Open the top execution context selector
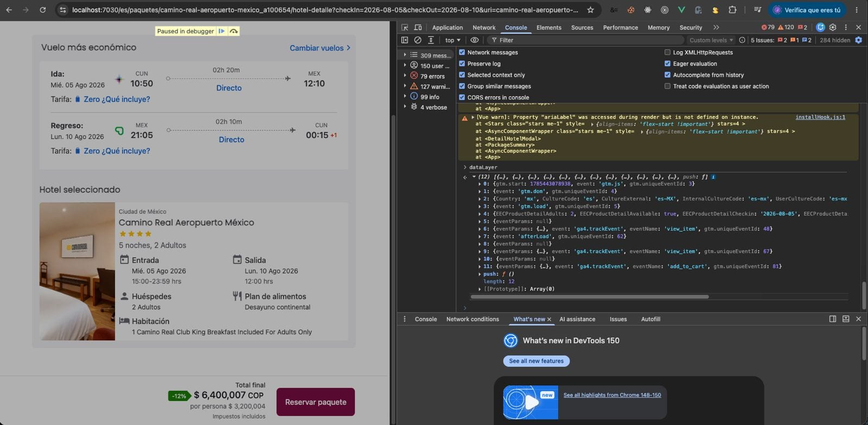Image resolution: width=868 pixels, height=425 pixels. pos(452,40)
